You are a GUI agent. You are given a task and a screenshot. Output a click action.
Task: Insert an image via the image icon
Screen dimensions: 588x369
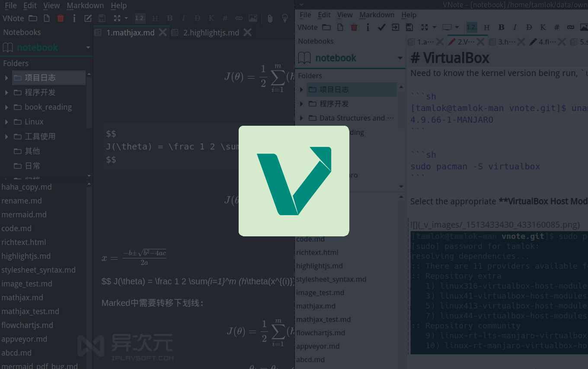[252, 18]
